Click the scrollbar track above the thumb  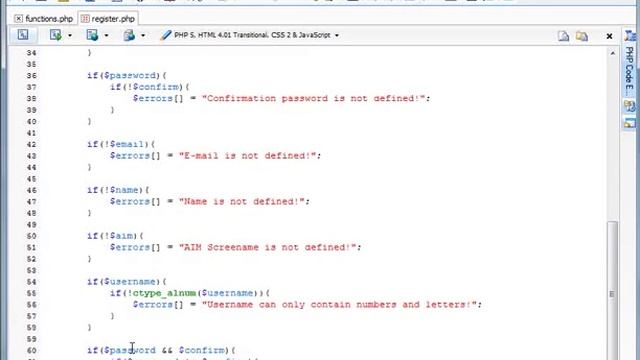[612, 139]
